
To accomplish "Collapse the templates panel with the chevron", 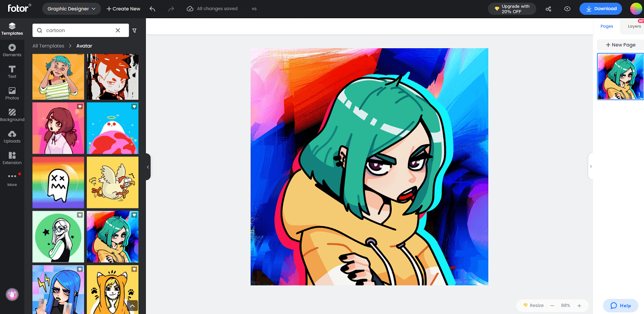I will coord(148,167).
